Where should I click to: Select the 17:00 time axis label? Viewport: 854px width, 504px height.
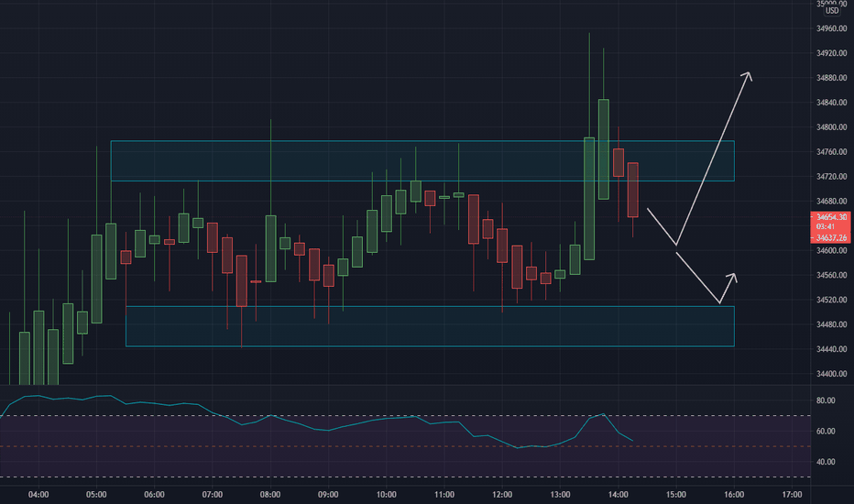pos(792,495)
